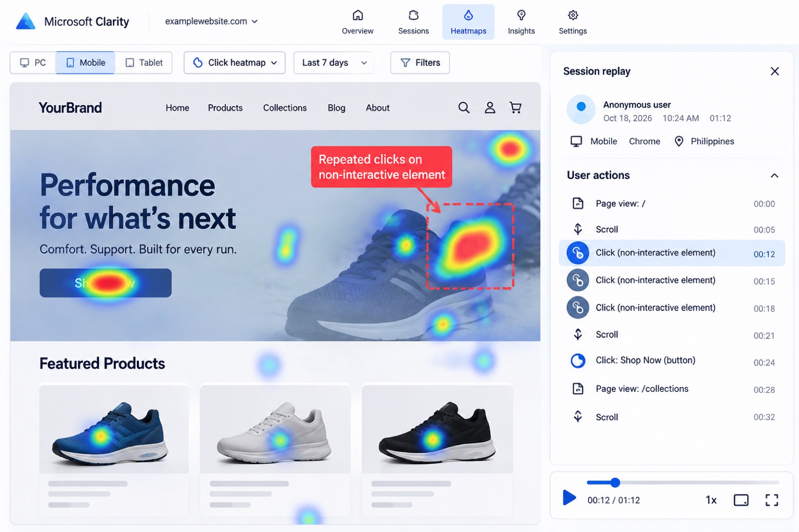Select the PC device view
This screenshot has width=799, height=532.
pos(33,63)
